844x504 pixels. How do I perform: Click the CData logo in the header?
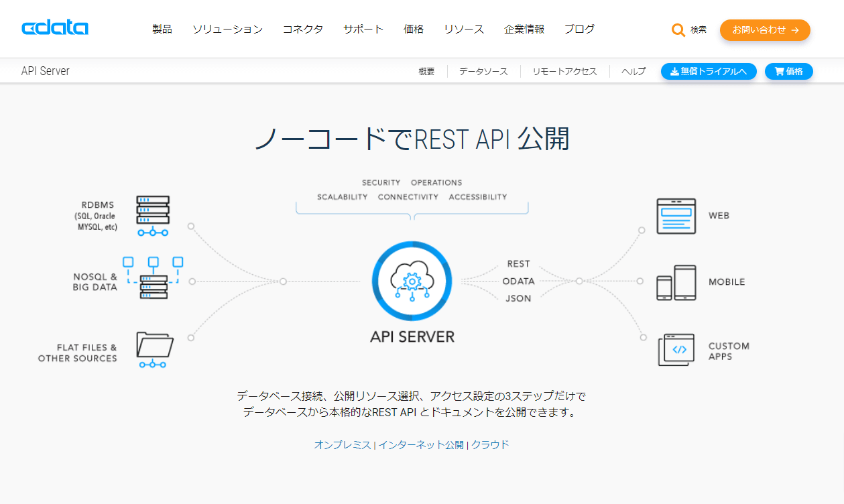54,27
